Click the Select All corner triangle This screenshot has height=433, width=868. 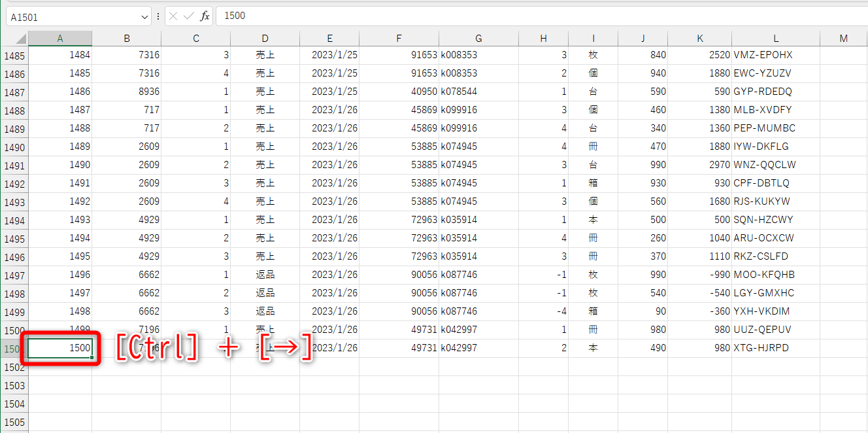coord(14,39)
